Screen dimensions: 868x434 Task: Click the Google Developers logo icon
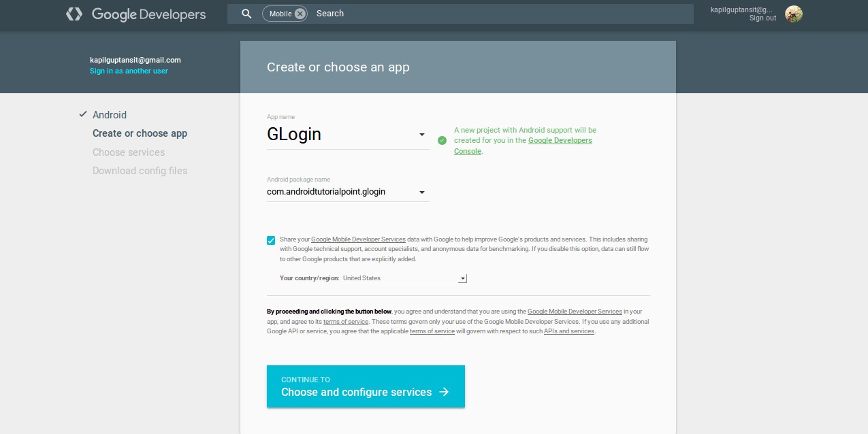[x=74, y=14]
